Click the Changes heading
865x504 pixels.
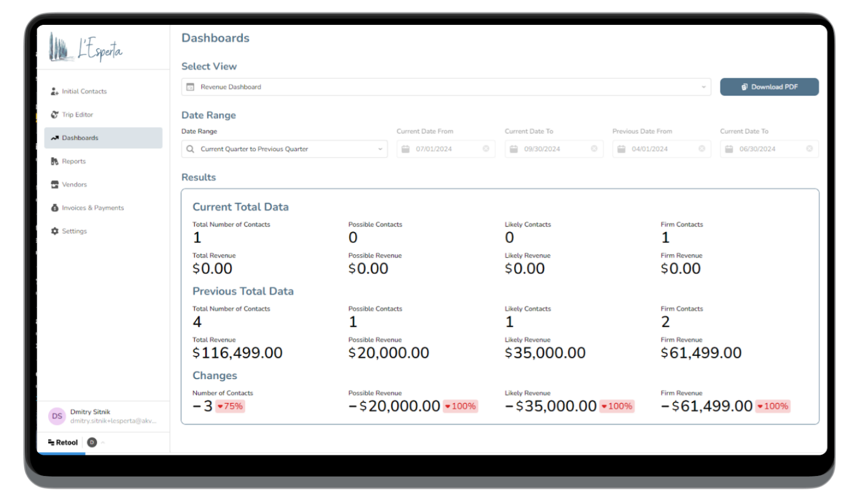tap(215, 375)
